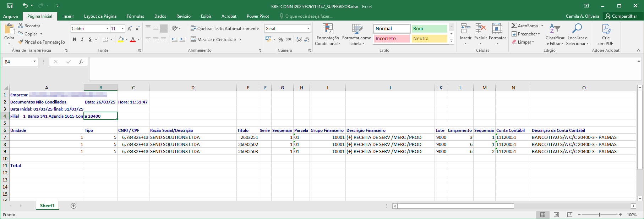Create a PDF with Adobe Acrobat
This screenshot has height=219, width=644.
pyautogui.click(x=606, y=34)
